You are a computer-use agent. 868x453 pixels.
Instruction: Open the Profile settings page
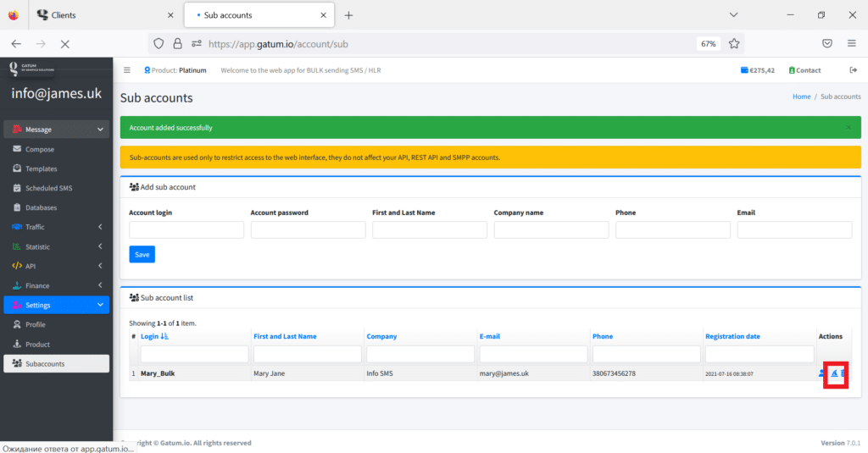point(35,324)
